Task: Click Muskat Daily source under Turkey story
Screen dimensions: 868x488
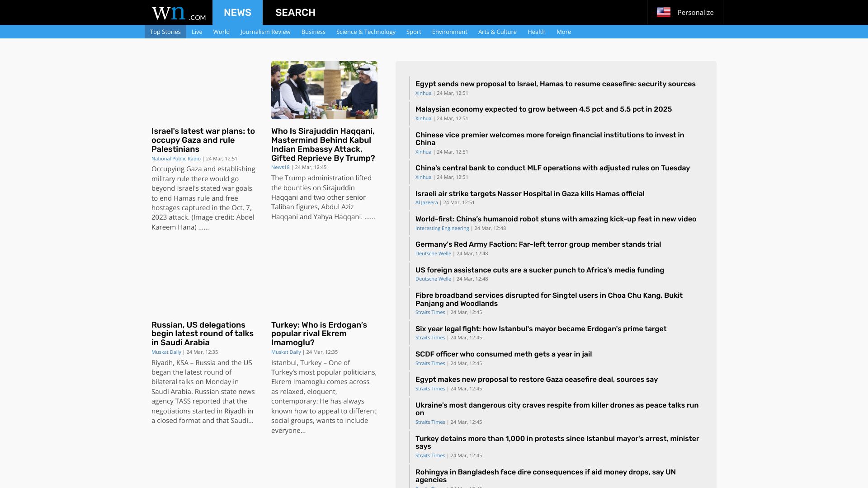Action: [286, 352]
